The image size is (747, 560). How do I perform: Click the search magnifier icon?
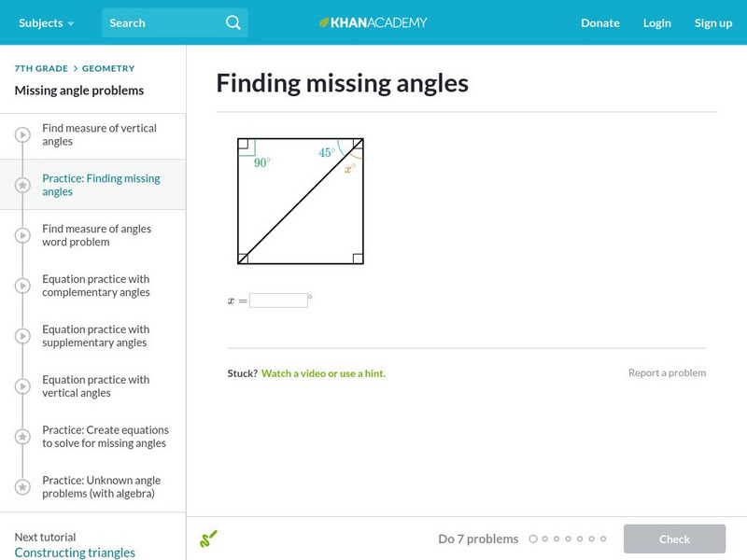point(233,22)
